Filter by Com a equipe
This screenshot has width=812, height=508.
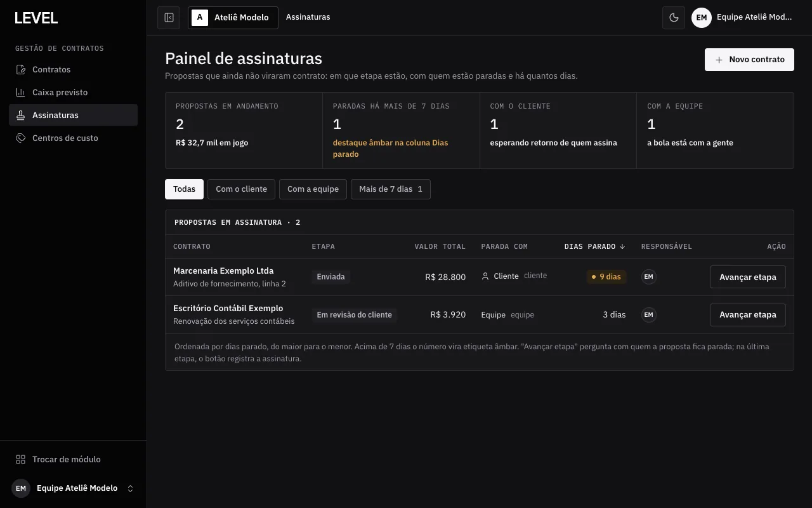313,189
